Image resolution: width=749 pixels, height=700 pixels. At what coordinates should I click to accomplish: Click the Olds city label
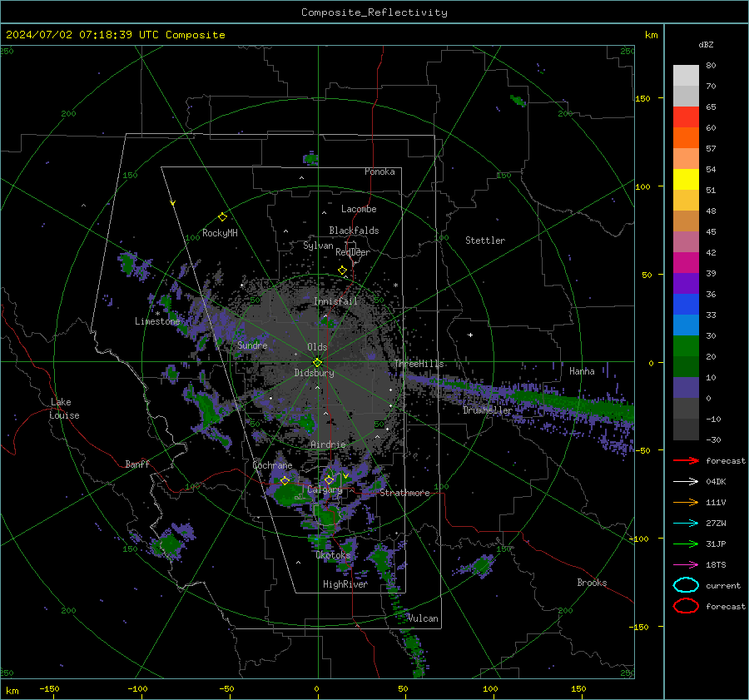(317, 347)
